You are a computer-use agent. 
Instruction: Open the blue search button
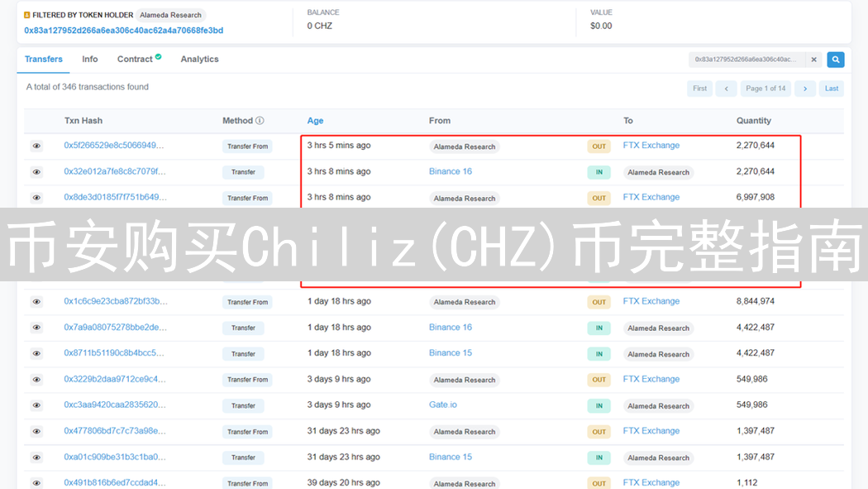coord(835,60)
